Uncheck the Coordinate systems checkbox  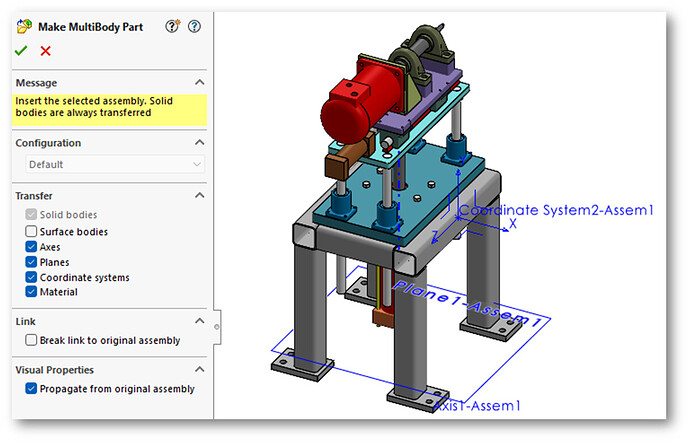click(x=31, y=277)
